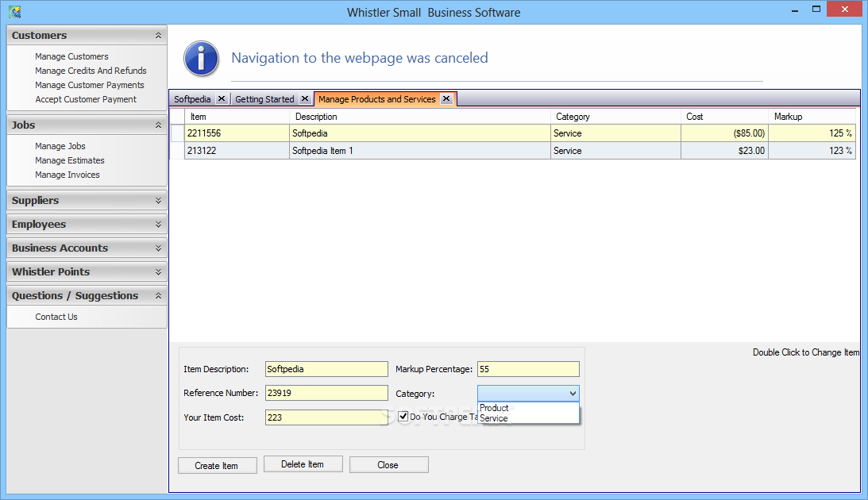
Task: Click the 123 % markup cell
Action: point(812,151)
